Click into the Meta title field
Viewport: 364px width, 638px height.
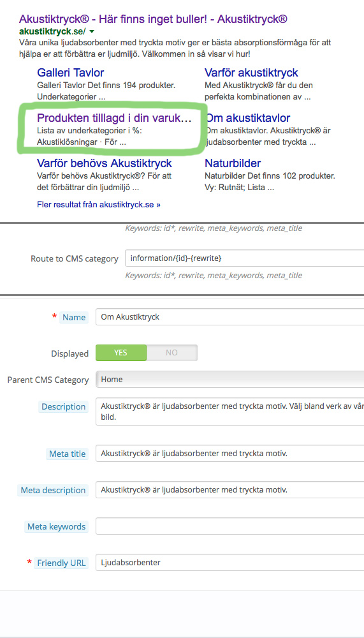[229, 453]
